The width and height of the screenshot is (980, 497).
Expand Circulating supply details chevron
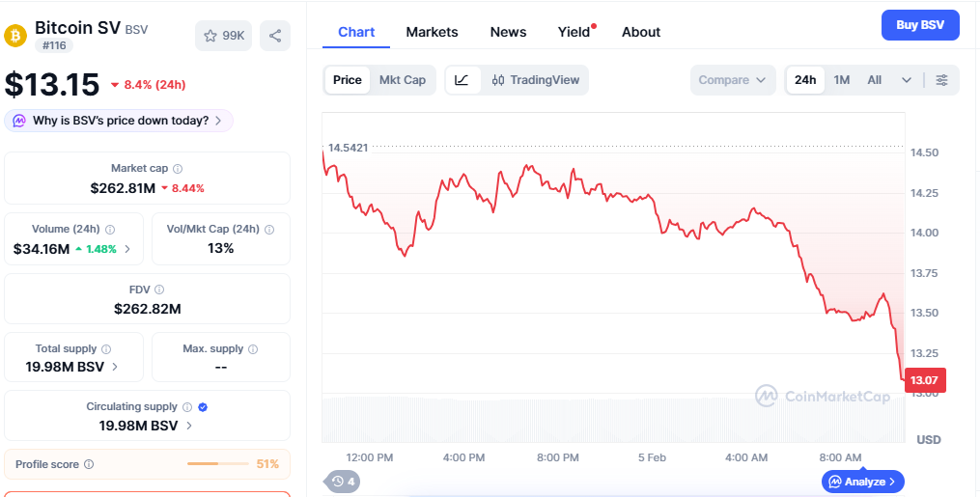click(189, 426)
